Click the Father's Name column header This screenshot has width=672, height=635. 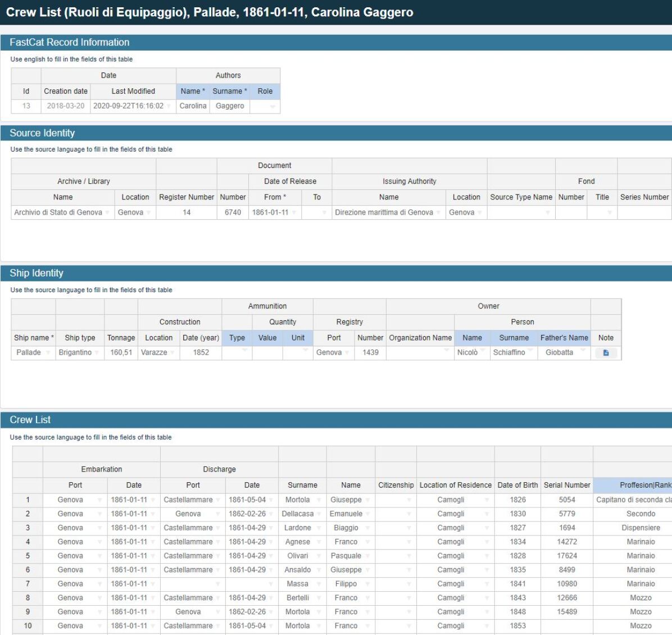coord(564,338)
